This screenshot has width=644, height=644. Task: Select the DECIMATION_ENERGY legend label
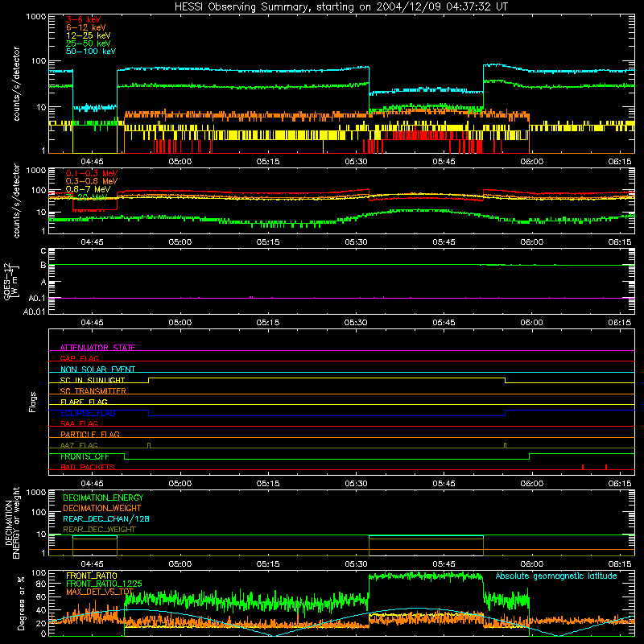103,497
